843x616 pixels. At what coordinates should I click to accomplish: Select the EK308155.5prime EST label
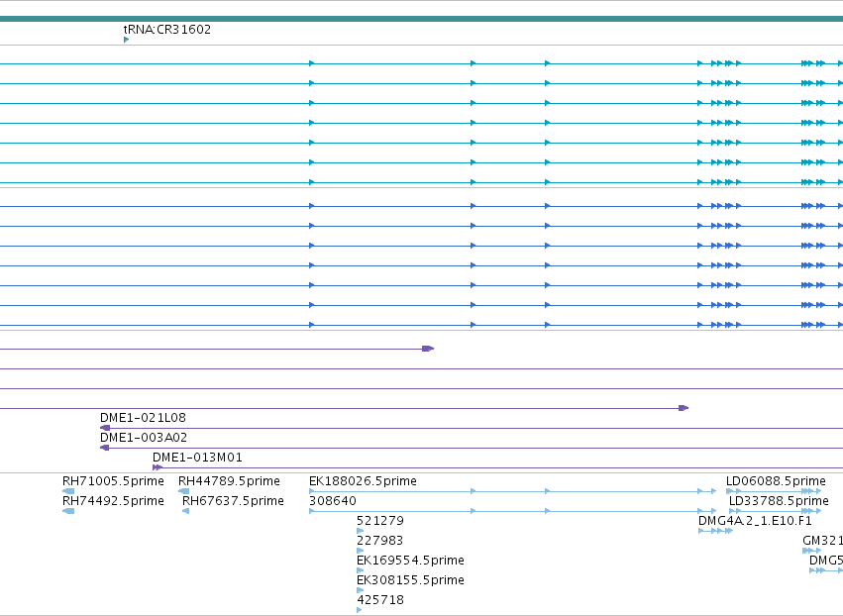point(410,580)
